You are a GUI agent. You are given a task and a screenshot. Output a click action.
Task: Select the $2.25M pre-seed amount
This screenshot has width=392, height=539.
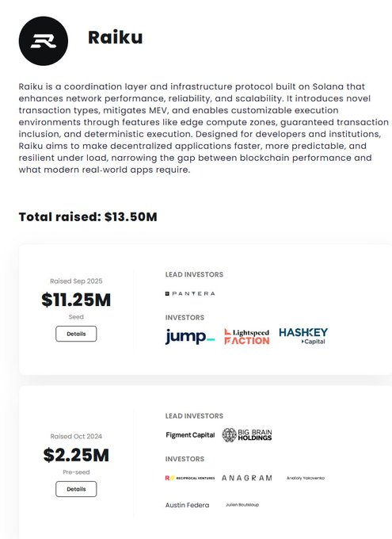(x=76, y=455)
